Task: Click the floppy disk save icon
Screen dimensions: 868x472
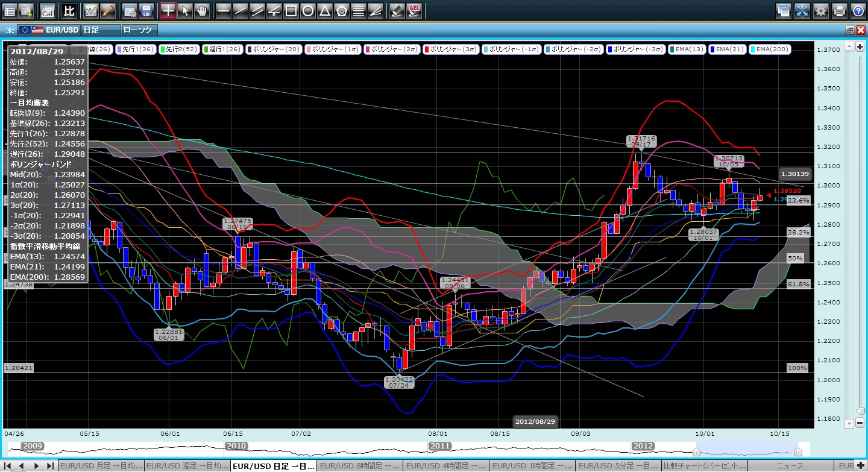Action: [x=145, y=10]
